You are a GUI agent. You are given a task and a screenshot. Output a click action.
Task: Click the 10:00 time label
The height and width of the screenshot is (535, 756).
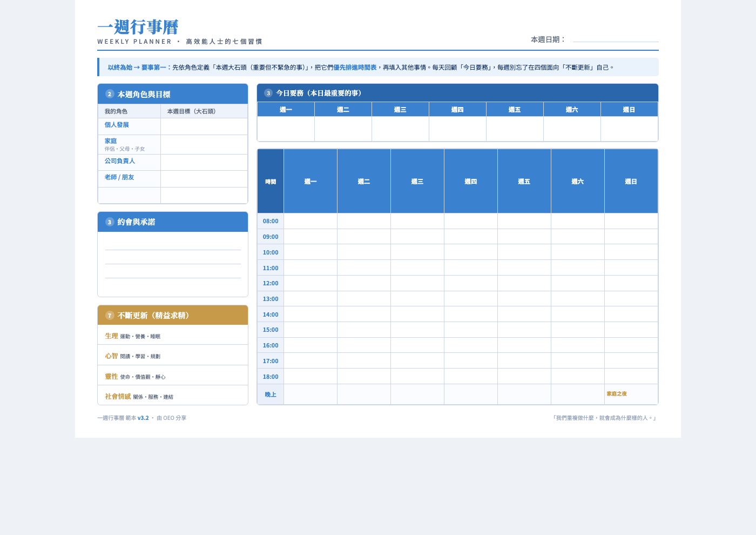coord(271,252)
